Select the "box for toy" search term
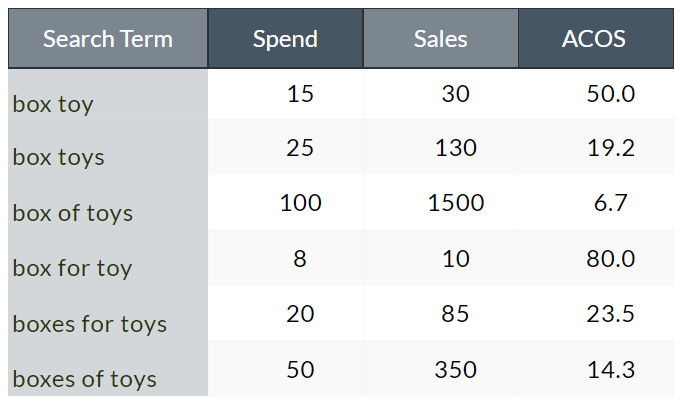Image resolution: width=686 pixels, height=402 pixels. coord(72,268)
